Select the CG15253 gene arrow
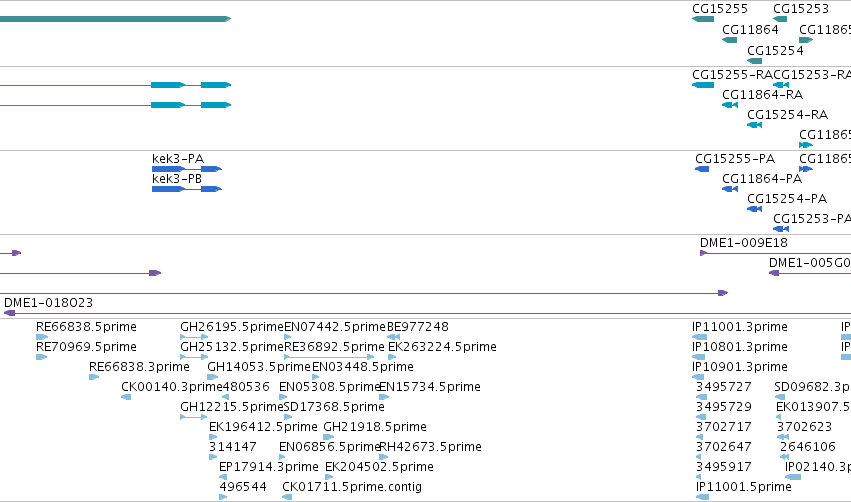Viewport: 851px width, 502px height. point(780,19)
